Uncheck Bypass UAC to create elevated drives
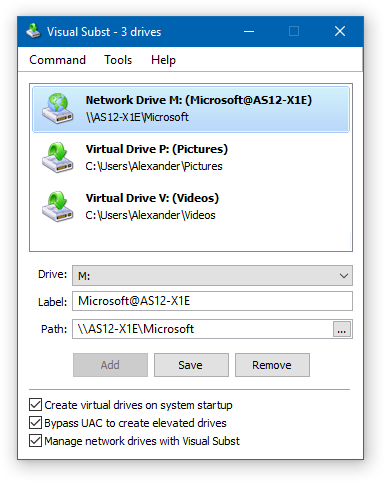The image size is (384, 482). [x=35, y=423]
